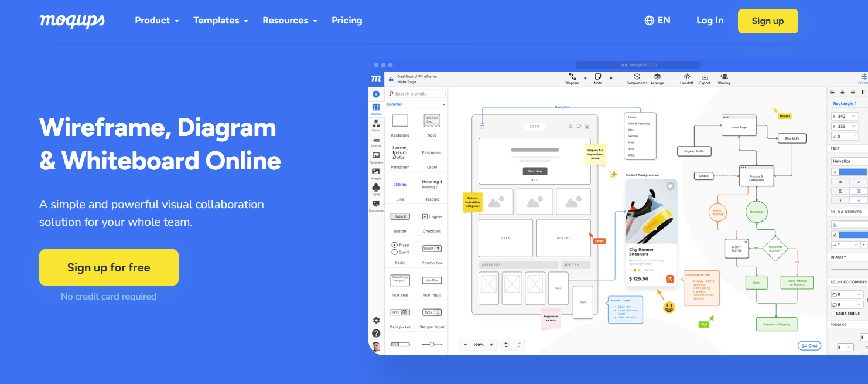This screenshot has width=868, height=384.
Task: Click the 'Click me' link stencil
Action: pyautogui.click(x=400, y=185)
